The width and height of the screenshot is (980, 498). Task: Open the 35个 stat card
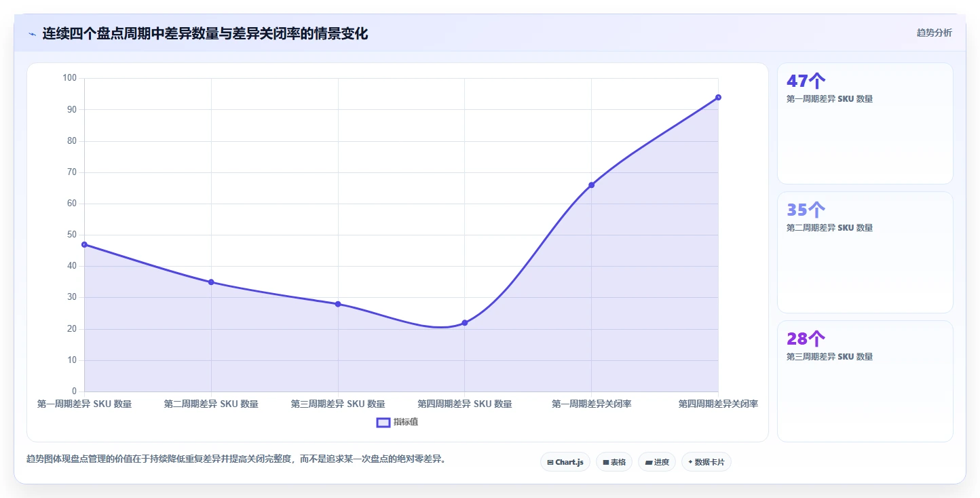(865, 252)
